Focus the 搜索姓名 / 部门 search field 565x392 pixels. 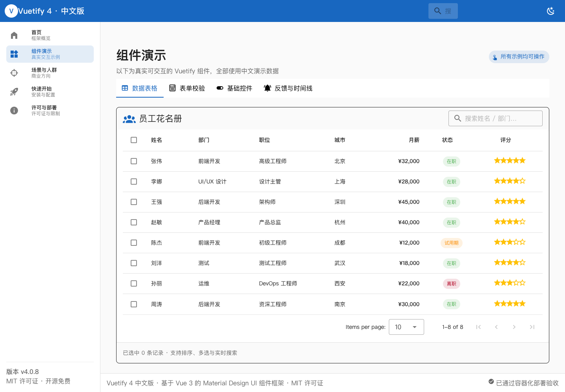click(x=496, y=118)
